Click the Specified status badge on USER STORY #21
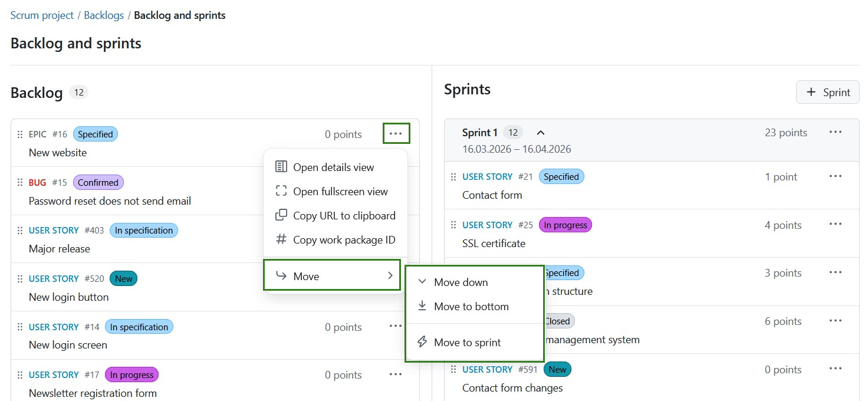The image size is (868, 401). pyautogui.click(x=561, y=176)
